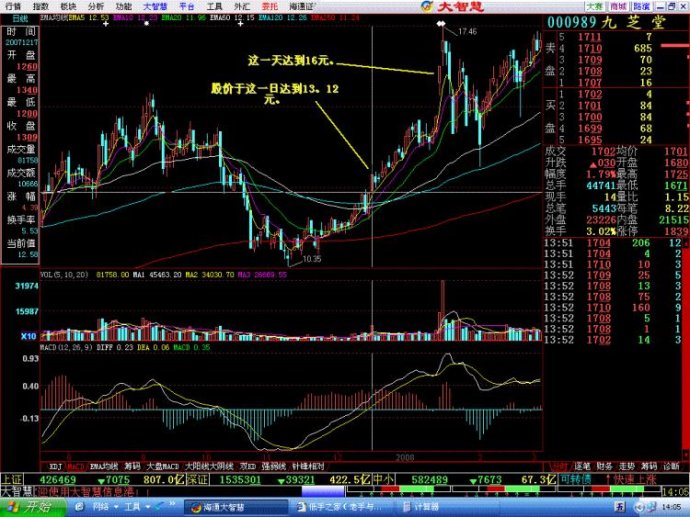Click the input method 五 tray icon
The width and height of the screenshot is (690, 517).
(x=619, y=507)
